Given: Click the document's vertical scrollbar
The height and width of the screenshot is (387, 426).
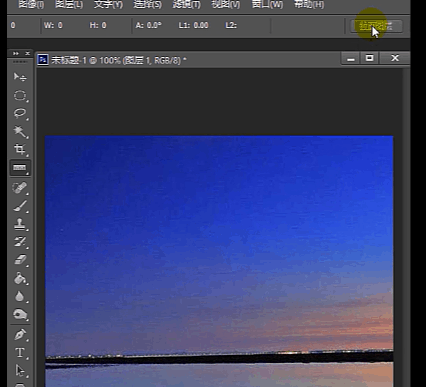Looking at the screenshot, I should pyautogui.click(x=406, y=227).
